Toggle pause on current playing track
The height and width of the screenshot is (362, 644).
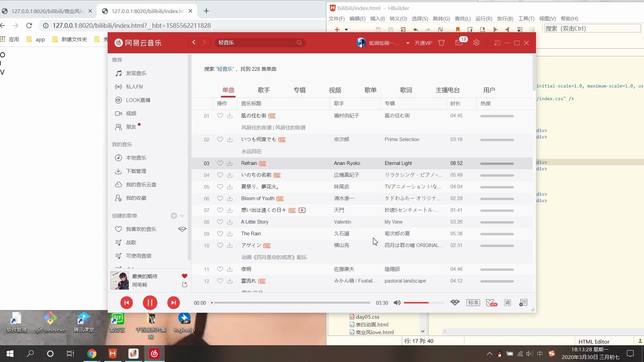tap(150, 303)
